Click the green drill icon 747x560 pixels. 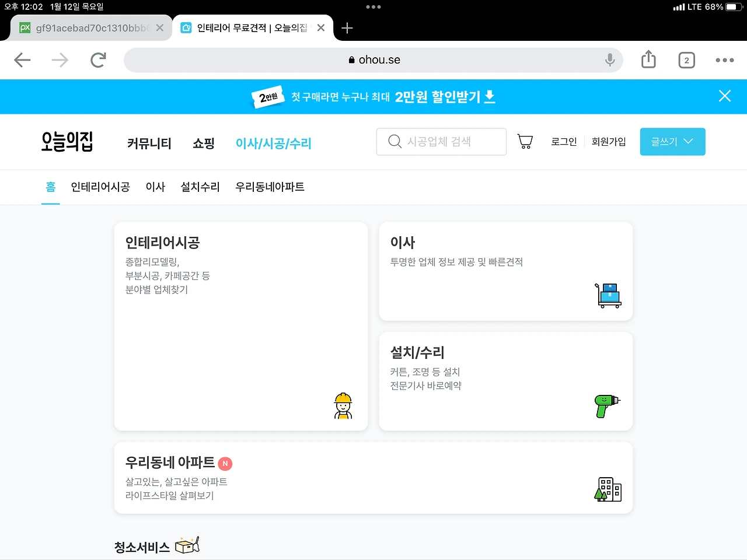click(x=608, y=406)
